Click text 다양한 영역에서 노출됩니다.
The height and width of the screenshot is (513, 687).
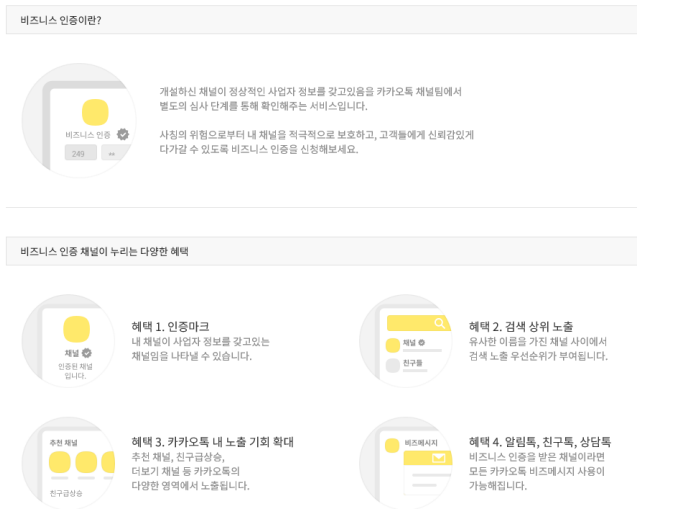tap(190, 485)
